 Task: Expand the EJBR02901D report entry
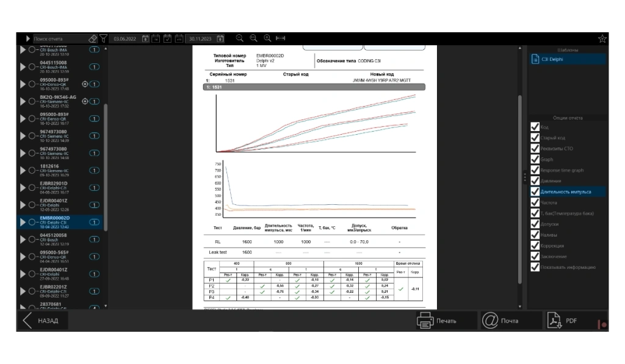(23, 188)
